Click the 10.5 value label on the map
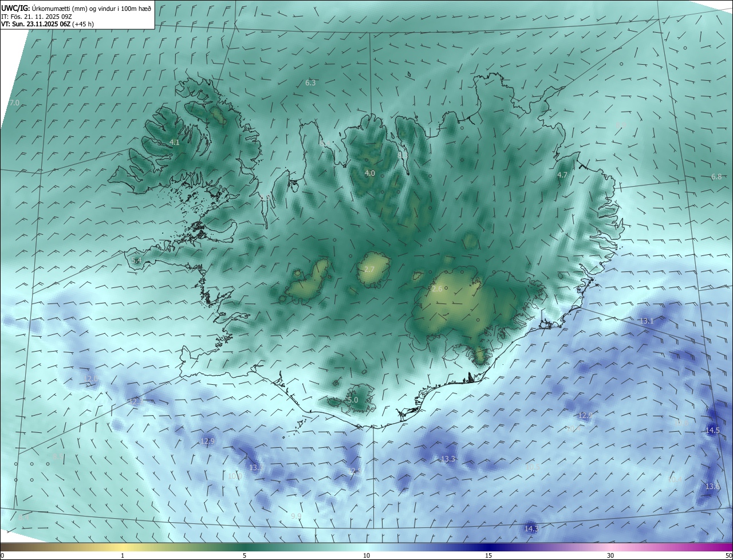 tap(533, 467)
